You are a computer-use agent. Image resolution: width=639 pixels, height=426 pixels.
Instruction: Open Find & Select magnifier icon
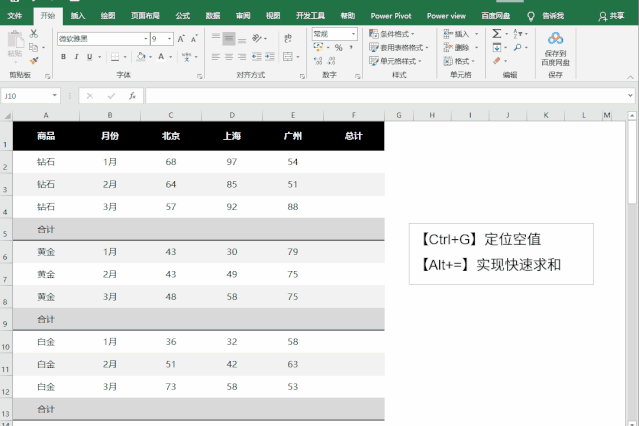pos(518,47)
